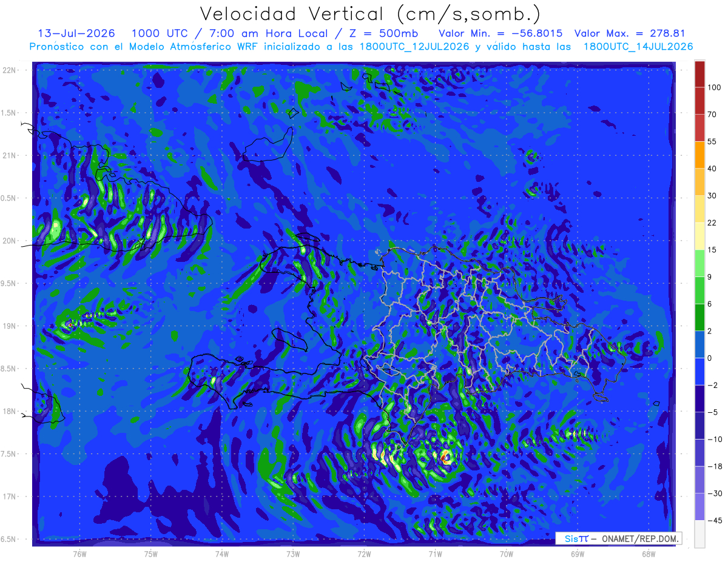Screen dimensions: 728x562
Task: Click the colorbar label "-18"
Action: (714, 466)
